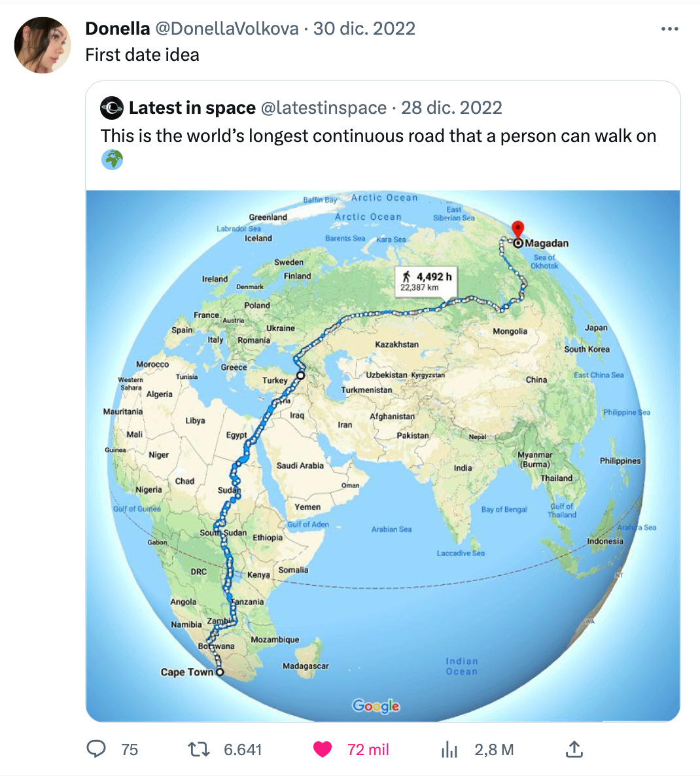Screen dimensions: 700x776
Task: Toggle the pink heart like button
Action: (323, 749)
